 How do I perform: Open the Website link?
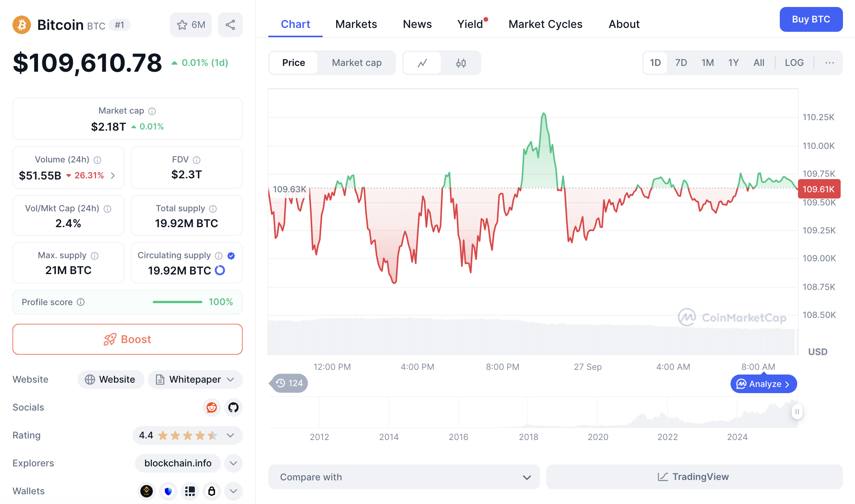click(111, 380)
